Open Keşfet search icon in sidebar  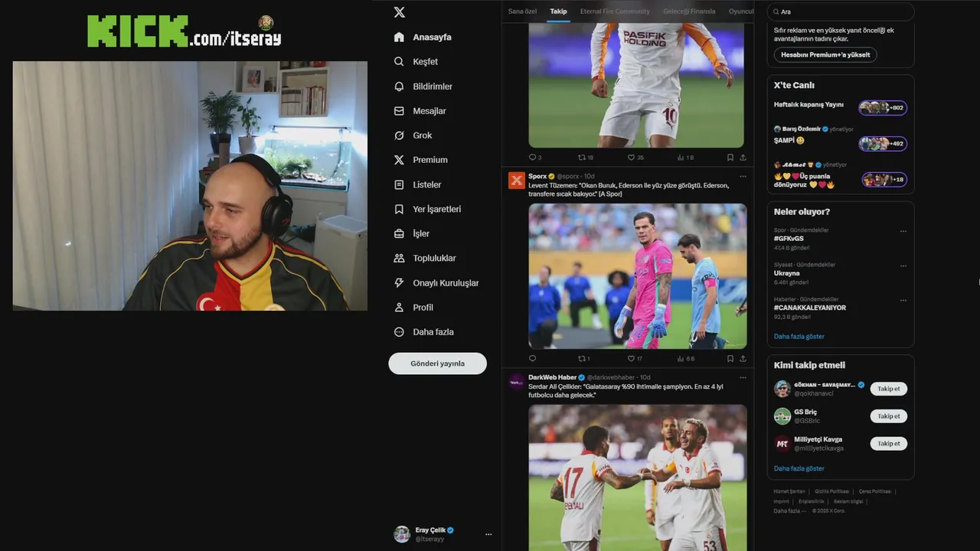(x=399, y=61)
